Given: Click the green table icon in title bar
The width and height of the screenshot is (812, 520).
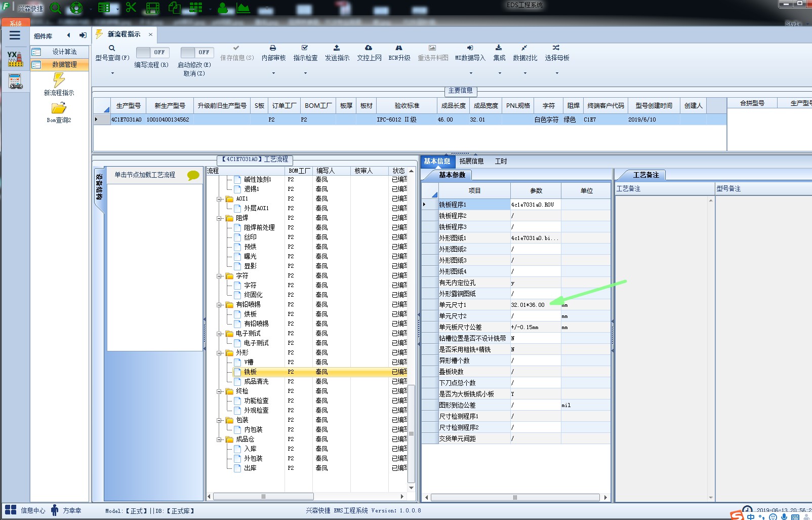Looking at the screenshot, I should 104,8.
